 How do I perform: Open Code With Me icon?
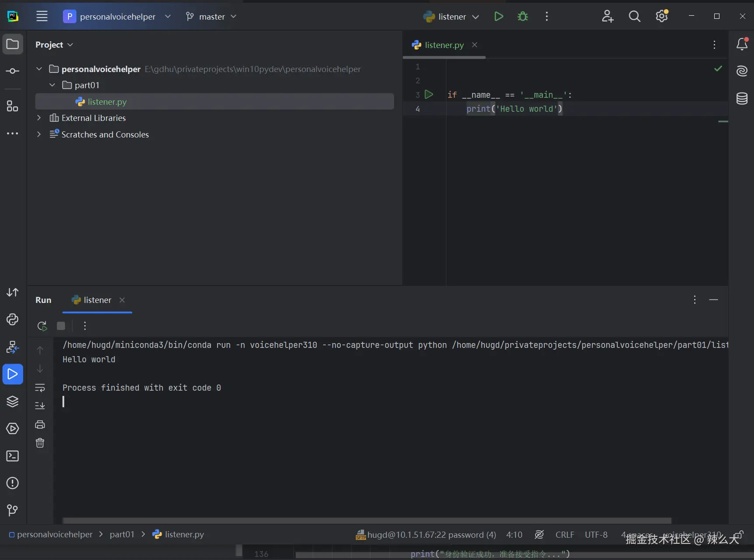pos(607,17)
